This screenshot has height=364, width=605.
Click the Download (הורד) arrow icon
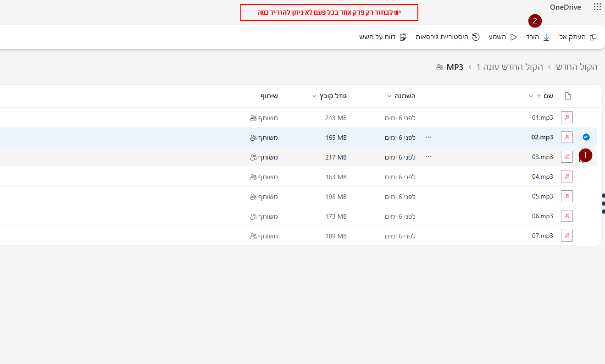[546, 37]
